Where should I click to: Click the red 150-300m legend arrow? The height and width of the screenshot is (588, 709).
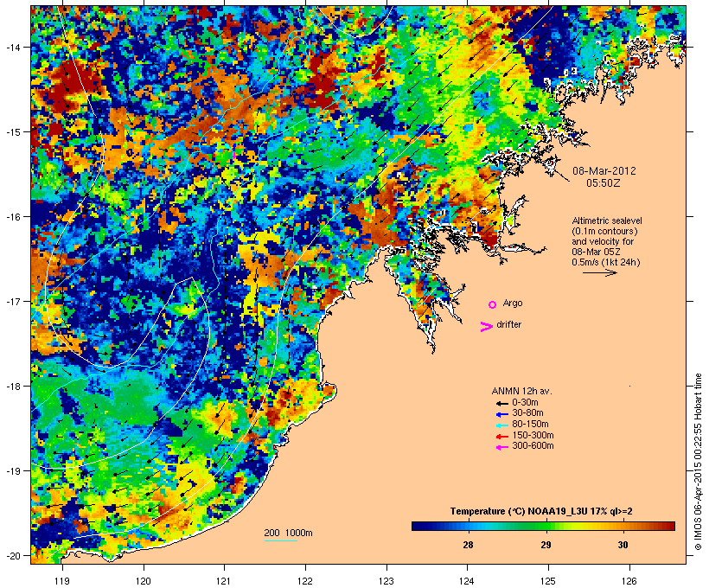[x=502, y=437]
